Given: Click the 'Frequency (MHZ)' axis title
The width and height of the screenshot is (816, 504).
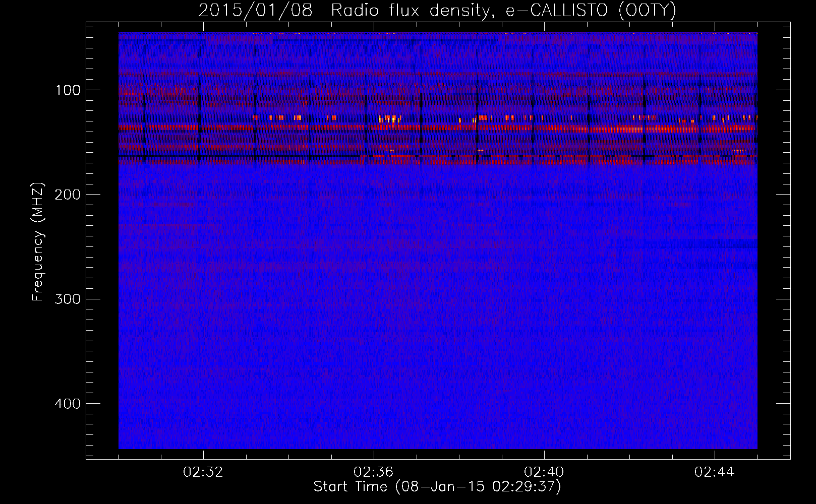Looking at the screenshot, I should click(38, 241).
